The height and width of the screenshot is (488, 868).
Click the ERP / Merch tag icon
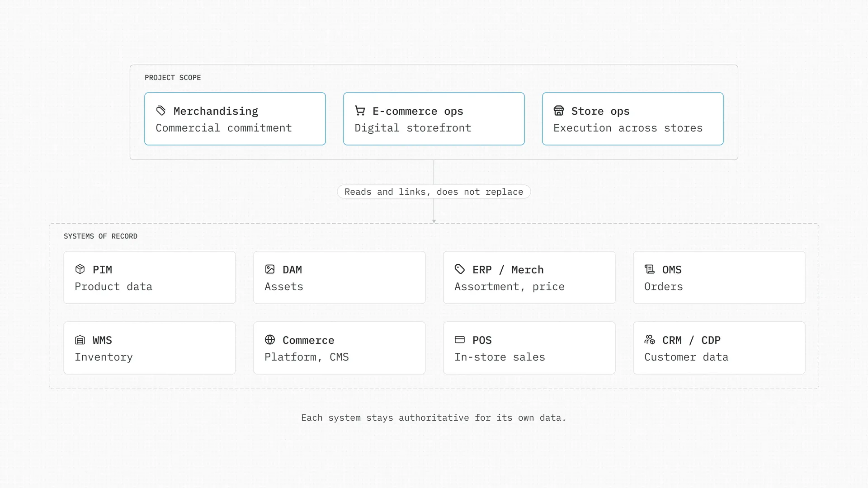[x=460, y=269]
